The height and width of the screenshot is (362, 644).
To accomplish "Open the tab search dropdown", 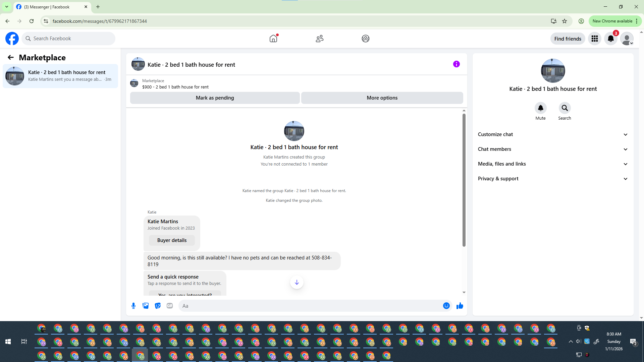I will [7, 7].
